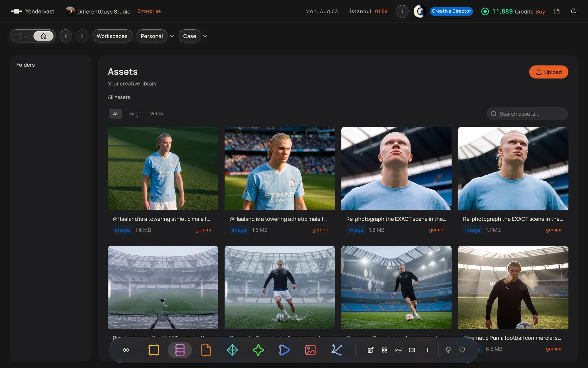
Task: Click the İstanbul 01:59 clock
Action: (368, 11)
